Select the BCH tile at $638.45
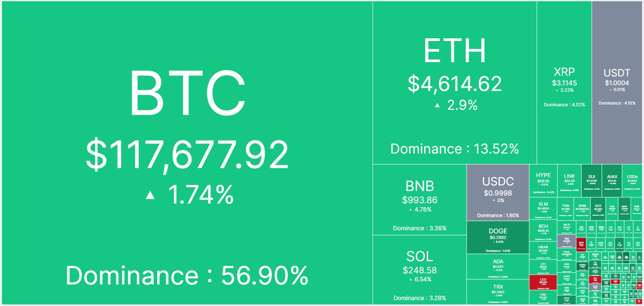644x306 pixels. (x=543, y=231)
